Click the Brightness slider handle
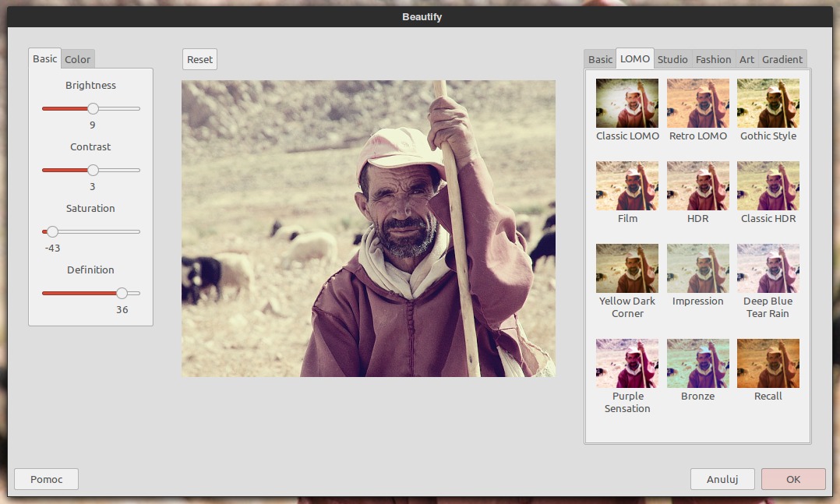Image resolution: width=840 pixels, height=504 pixels. pos(94,109)
